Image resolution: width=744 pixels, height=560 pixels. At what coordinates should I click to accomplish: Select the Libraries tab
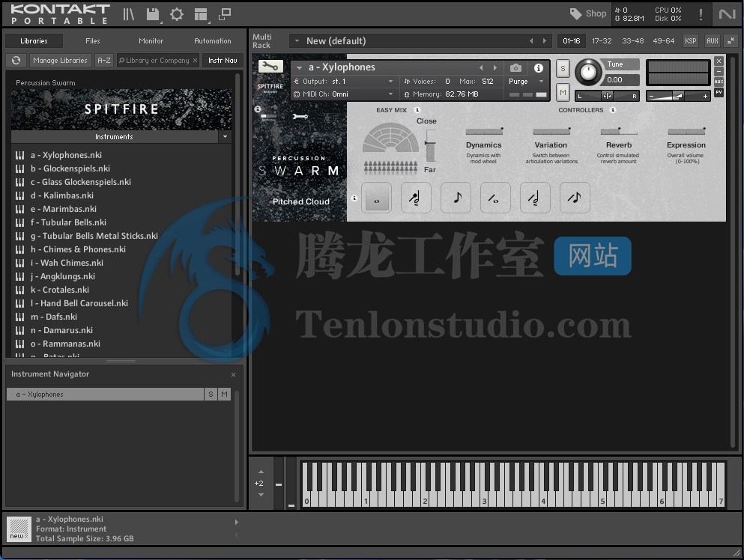pos(34,40)
